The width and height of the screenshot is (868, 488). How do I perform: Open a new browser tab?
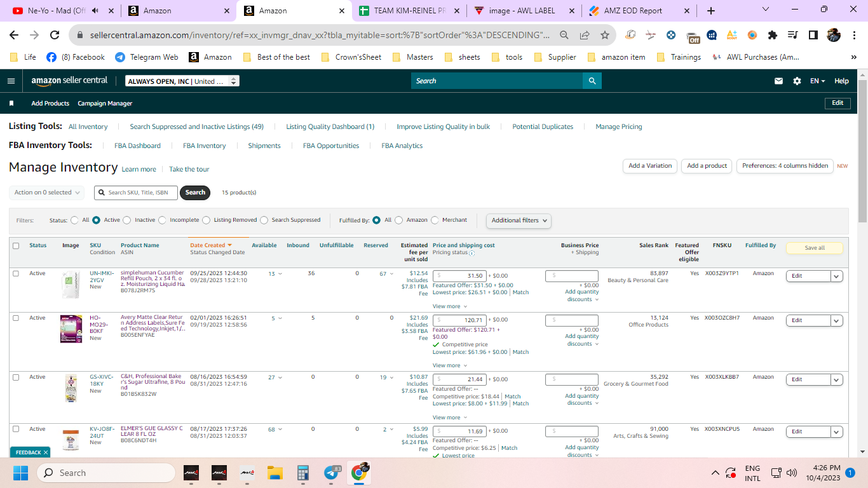(710, 11)
